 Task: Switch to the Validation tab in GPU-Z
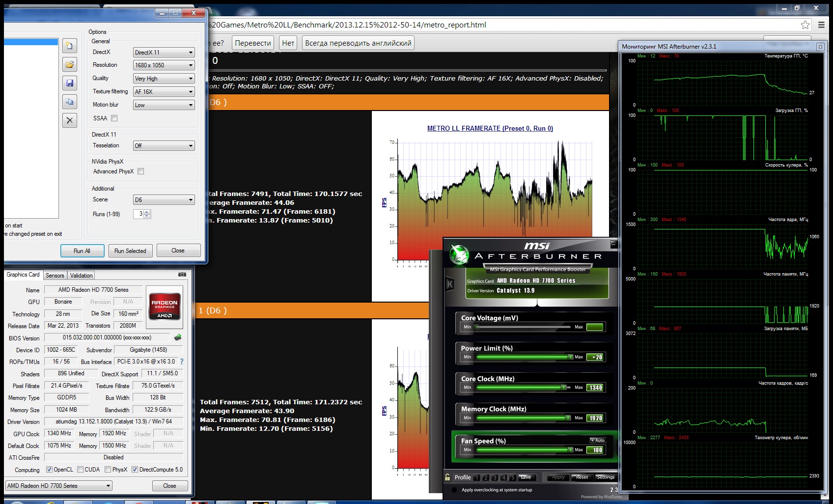81,276
